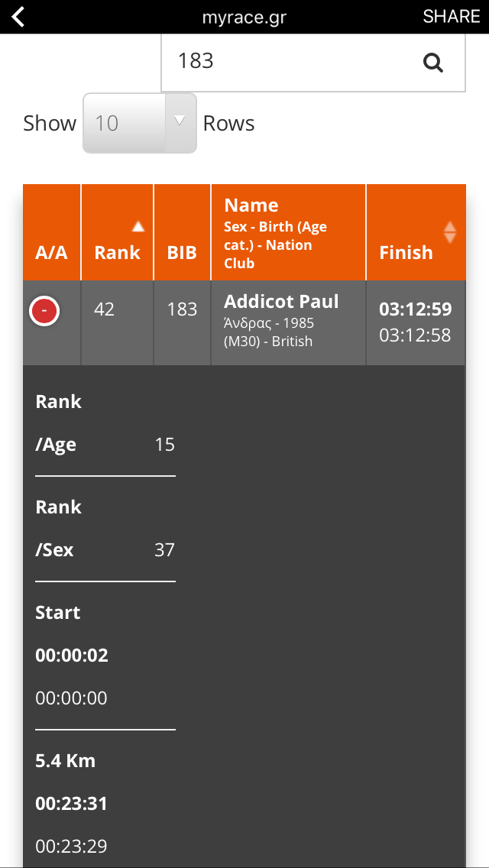Click the search magnifier icon

(x=433, y=63)
